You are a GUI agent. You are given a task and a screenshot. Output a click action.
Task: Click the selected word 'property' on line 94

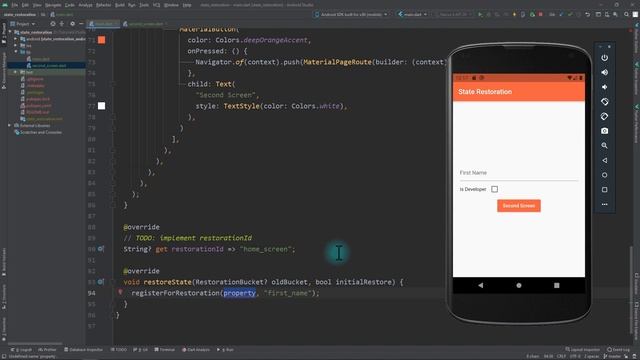click(x=240, y=293)
